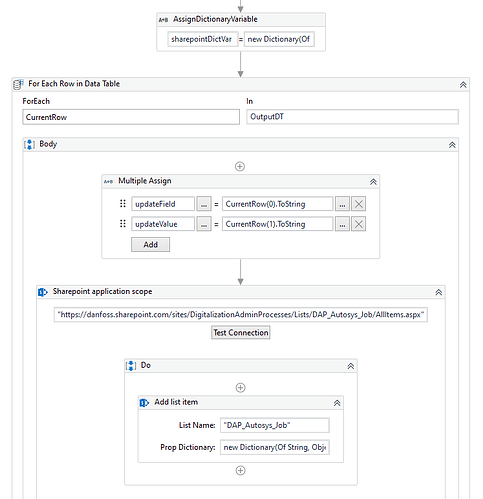Click the For Each Row data table icon
This screenshot has height=499, width=483.
click(x=18, y=84)
